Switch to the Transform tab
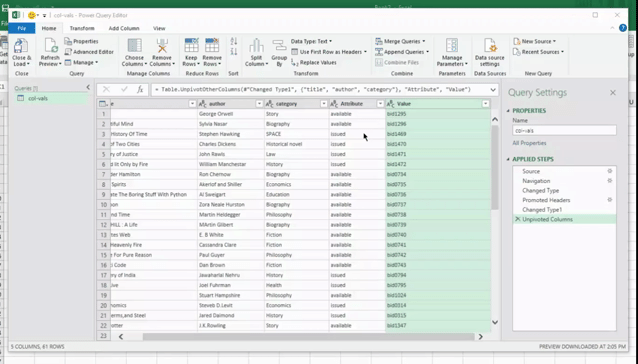Screen dimensions: 638x364 [x=82, y=28]
